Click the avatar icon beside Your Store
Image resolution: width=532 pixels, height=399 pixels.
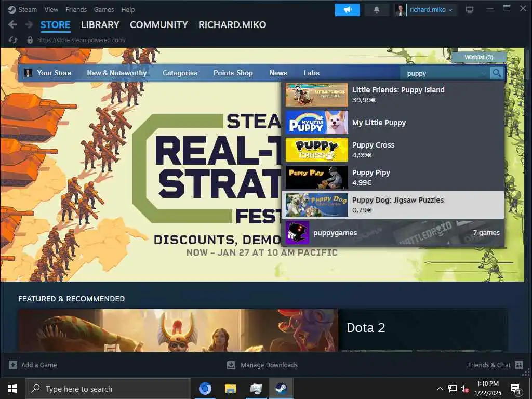(28, 73)
